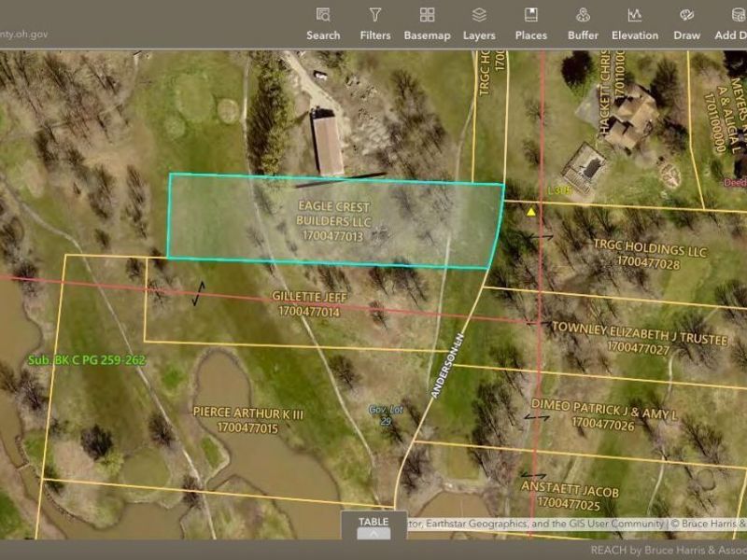Image resolution: width=747 pixels, height=560 pixels.
Task: Select the Townley Elizabeth J Trustee parcel
Action: 639,338
